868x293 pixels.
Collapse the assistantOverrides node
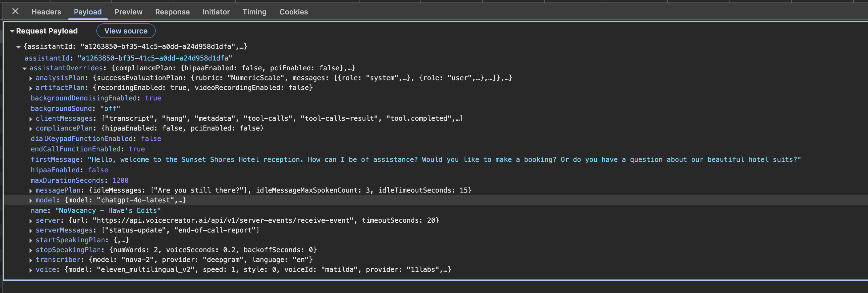(24, 68)
